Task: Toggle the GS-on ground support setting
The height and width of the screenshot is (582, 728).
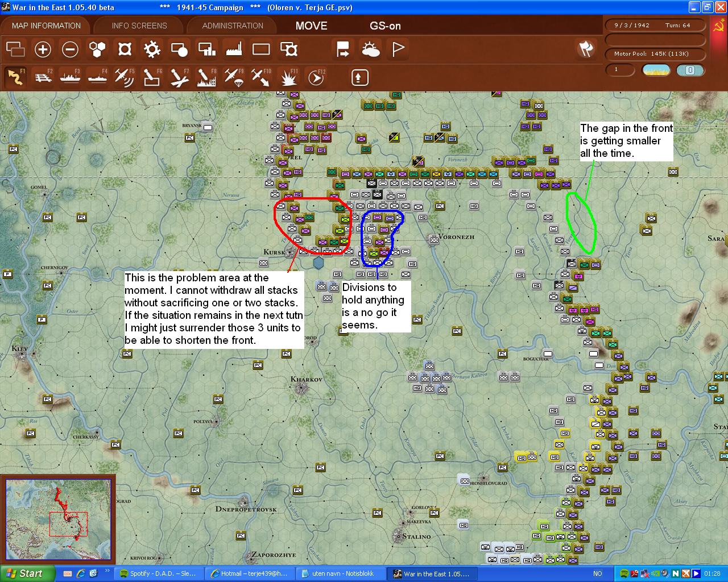Action: (385, 26)
